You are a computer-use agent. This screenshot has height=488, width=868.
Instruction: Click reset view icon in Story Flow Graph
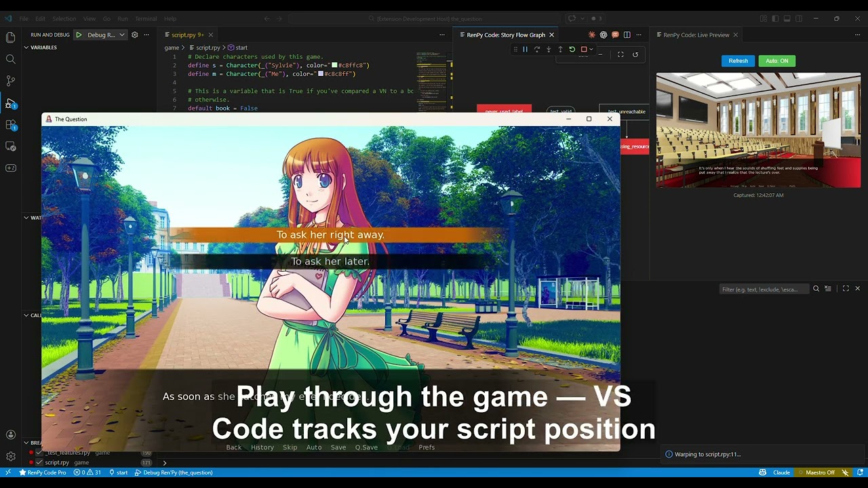[635, 54]
